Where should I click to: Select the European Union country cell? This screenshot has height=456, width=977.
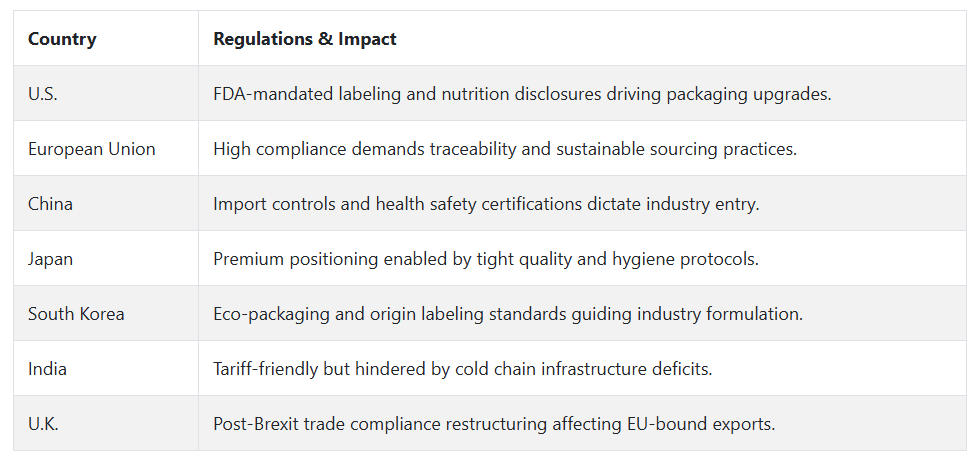tap(106, 148)
